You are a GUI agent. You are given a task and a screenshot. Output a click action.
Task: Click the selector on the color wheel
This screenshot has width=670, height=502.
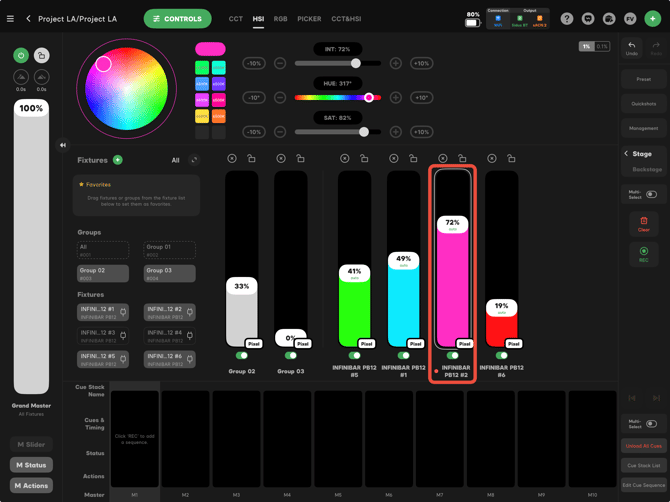pos(103,64)
